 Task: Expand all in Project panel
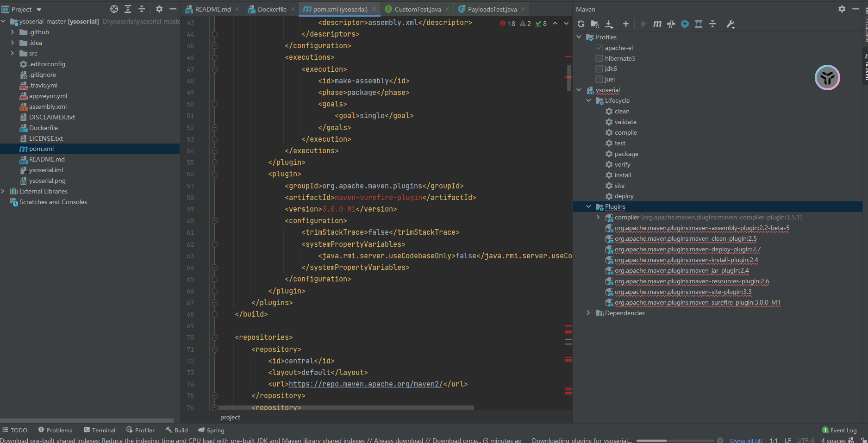[128, 9]
